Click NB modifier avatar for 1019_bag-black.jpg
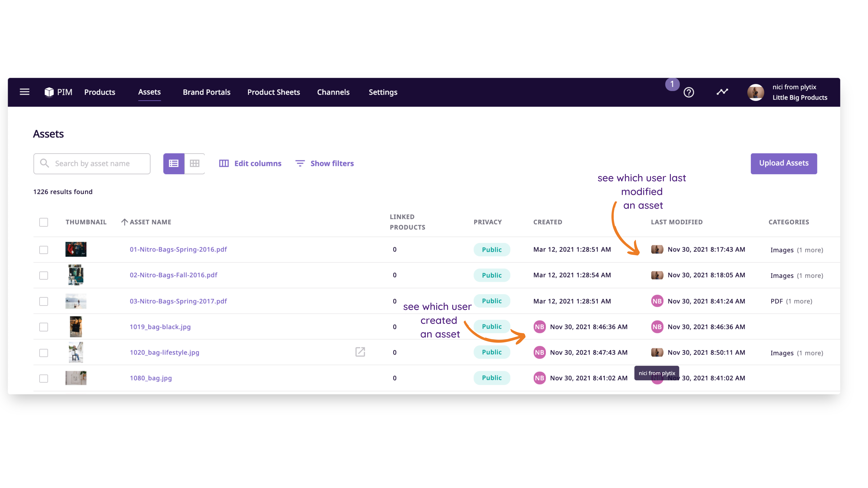This screenshot has height=488, width=868. coord(657,327)
